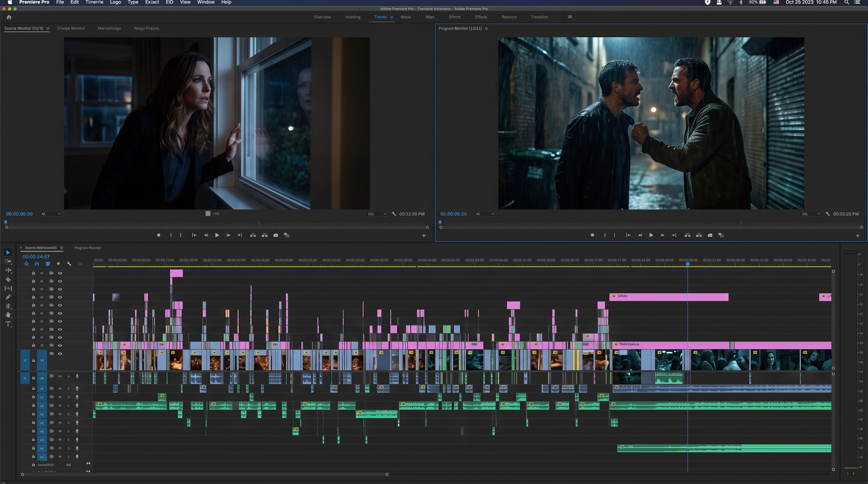This screenshot has height=484, width=868.
Task: Click Insert in the Source Monitor
Action: (x=253, y=235)
